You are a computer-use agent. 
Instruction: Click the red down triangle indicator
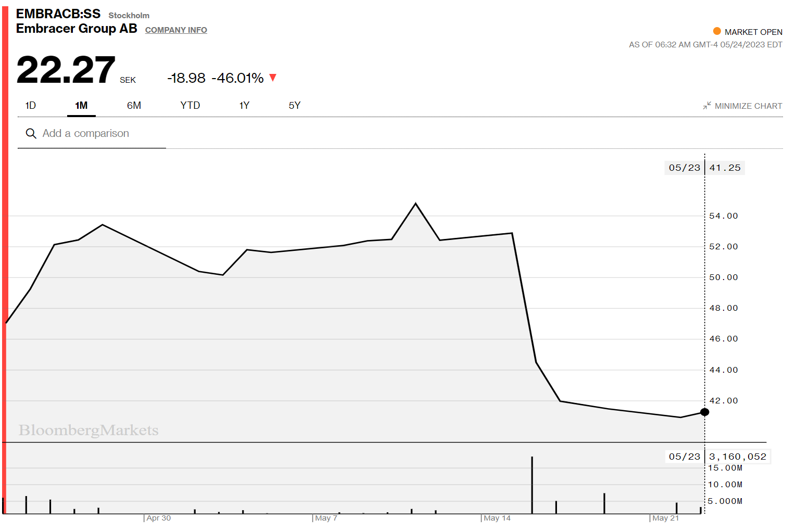coord(273,78)
